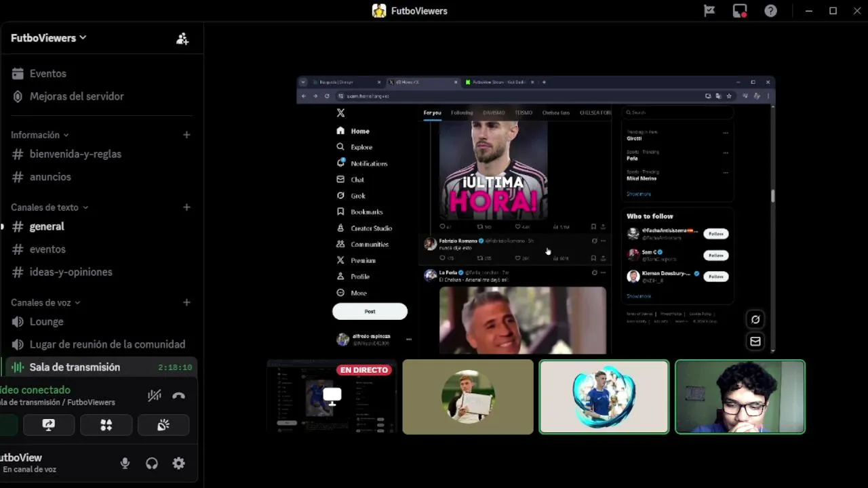Select participant tile with olive background
Image resolution: width=868 pixels, height=488 pixels.
[468, 397]
